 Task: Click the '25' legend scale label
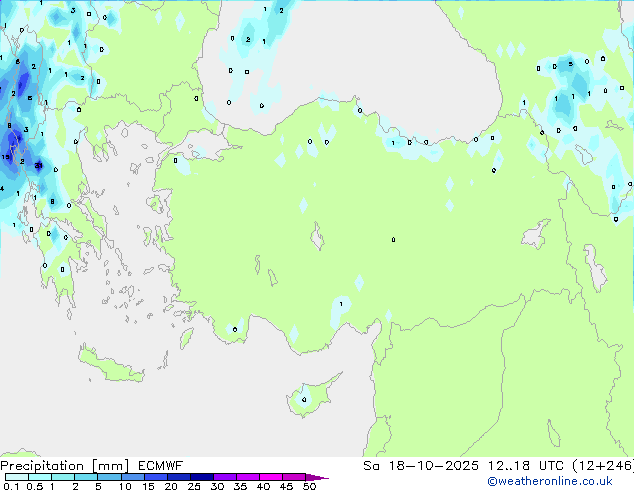click(194, 486)
